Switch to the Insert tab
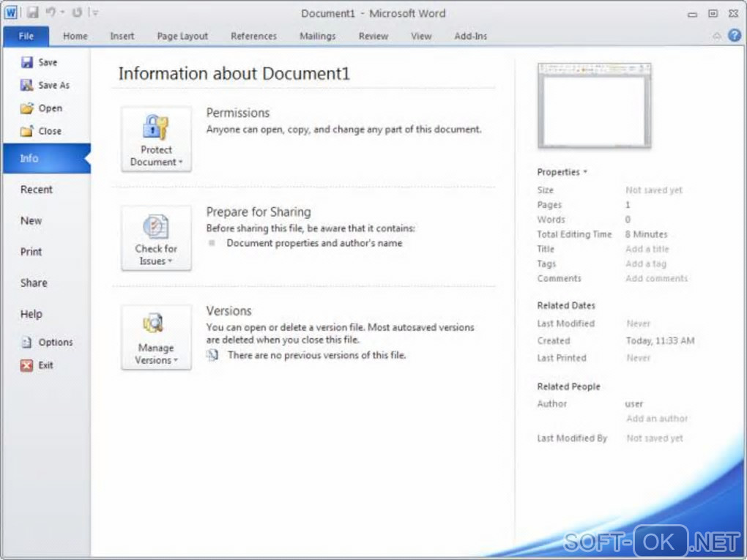Screen dimensions: 747x560 coord(122,36)
